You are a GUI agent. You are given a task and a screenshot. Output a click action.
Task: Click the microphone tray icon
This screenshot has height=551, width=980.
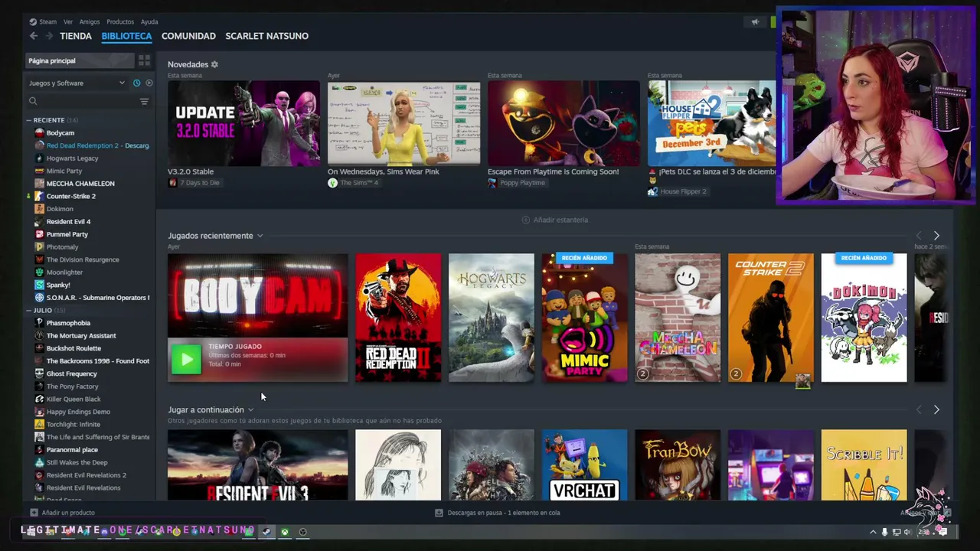[x=884, y=532]
